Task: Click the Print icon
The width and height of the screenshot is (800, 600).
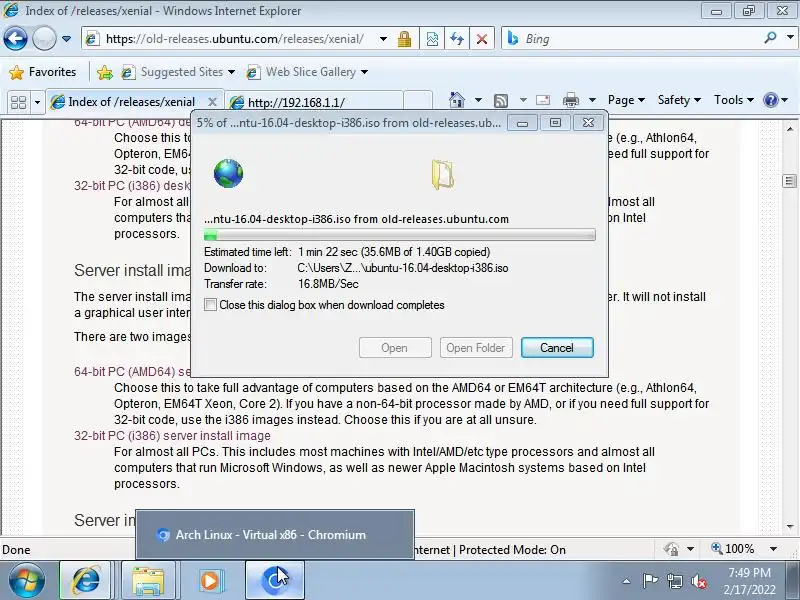Action: tap(570, 100)
